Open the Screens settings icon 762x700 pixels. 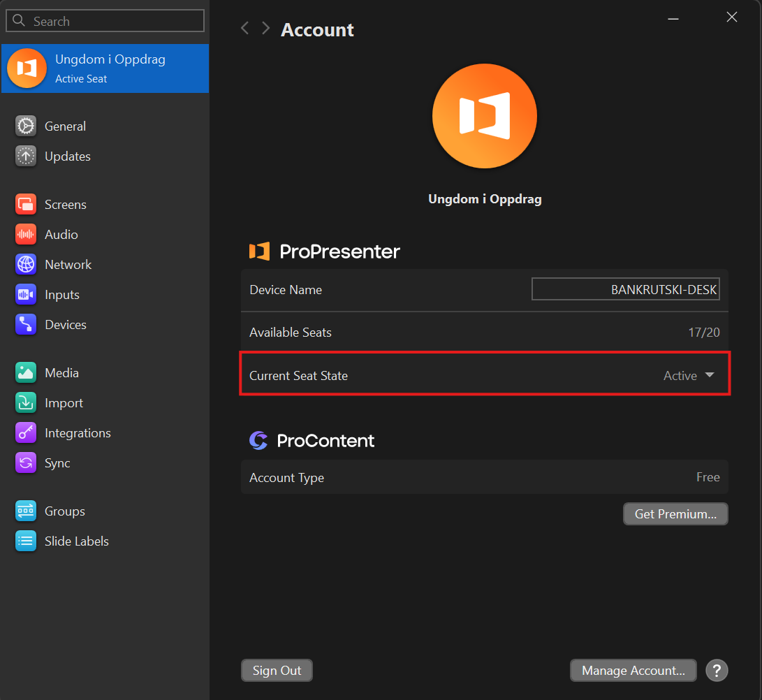(26, 205)
